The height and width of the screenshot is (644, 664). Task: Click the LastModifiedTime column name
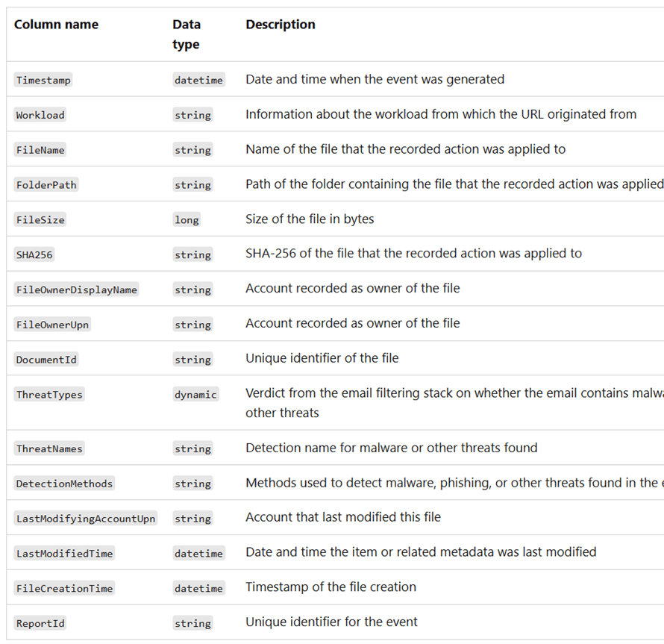(x=65, y=554)
